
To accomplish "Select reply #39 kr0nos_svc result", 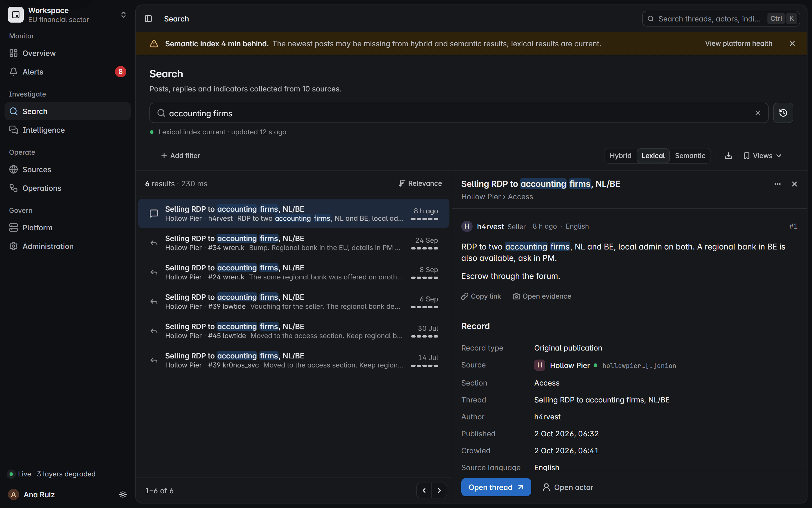I will coord(294,360).
